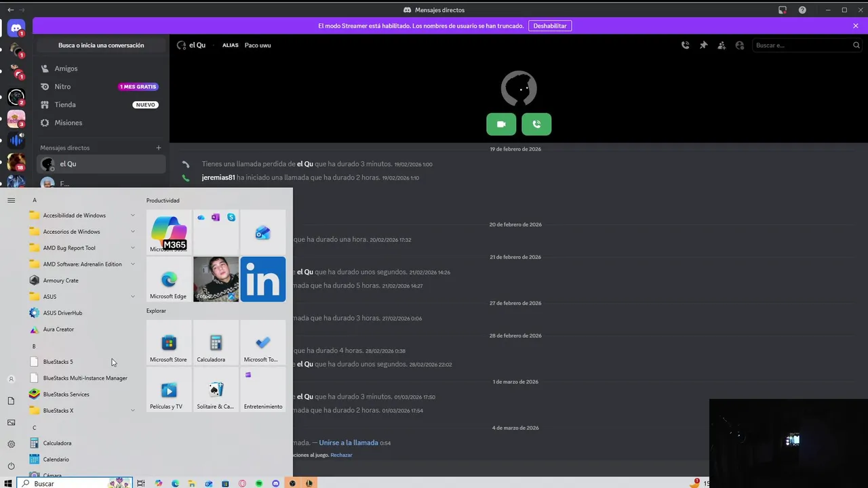Open the Microsoft Edge tile
Viewport: 868px width, 488px height.
169,279
